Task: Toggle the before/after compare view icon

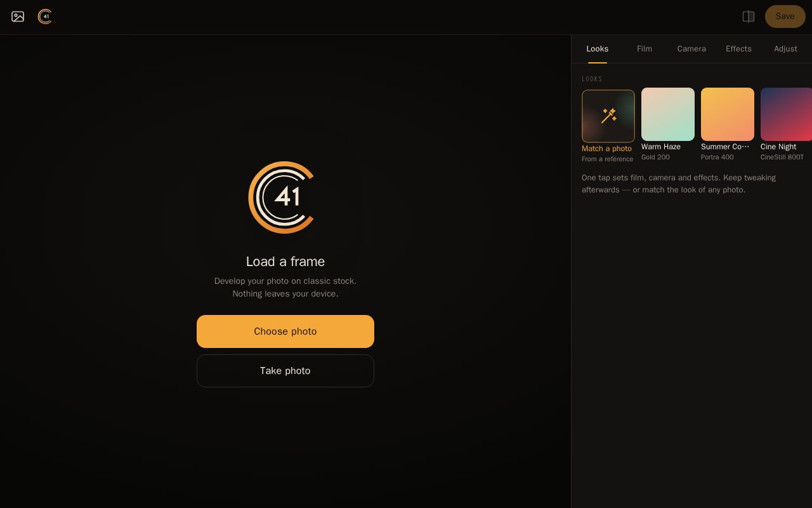Action: pos(749,17)
